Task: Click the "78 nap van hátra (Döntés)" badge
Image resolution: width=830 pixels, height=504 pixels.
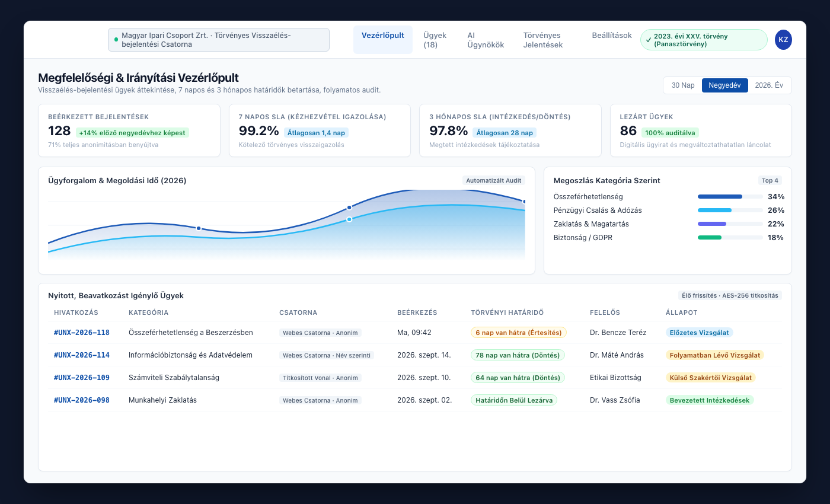Action: click(518, 355)
